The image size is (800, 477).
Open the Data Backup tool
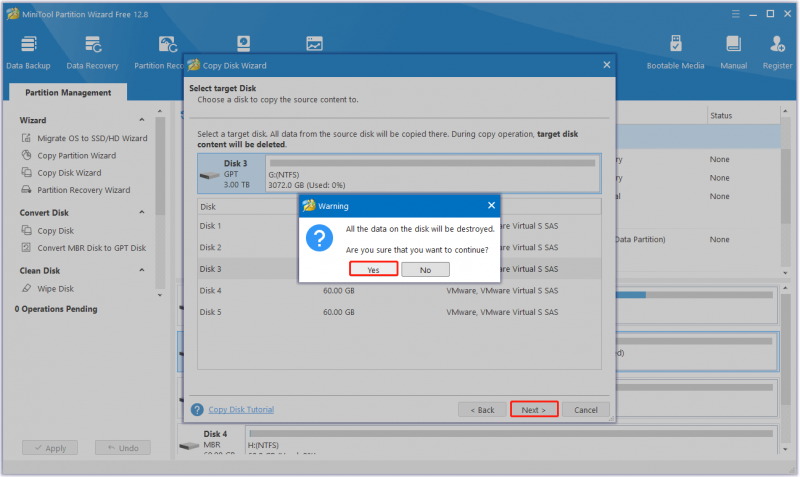(28, 53)
